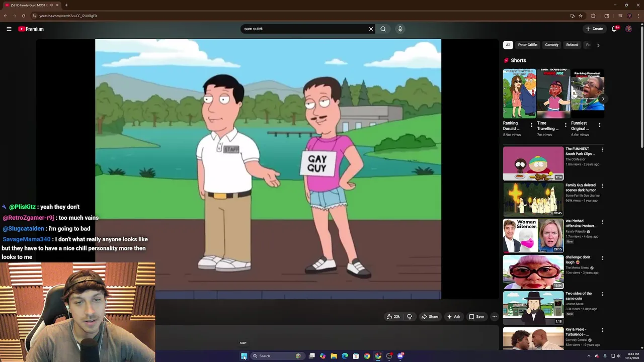
Task: Open options for FUNNIEST South Park Clips
Action: [x=602, y=149]
